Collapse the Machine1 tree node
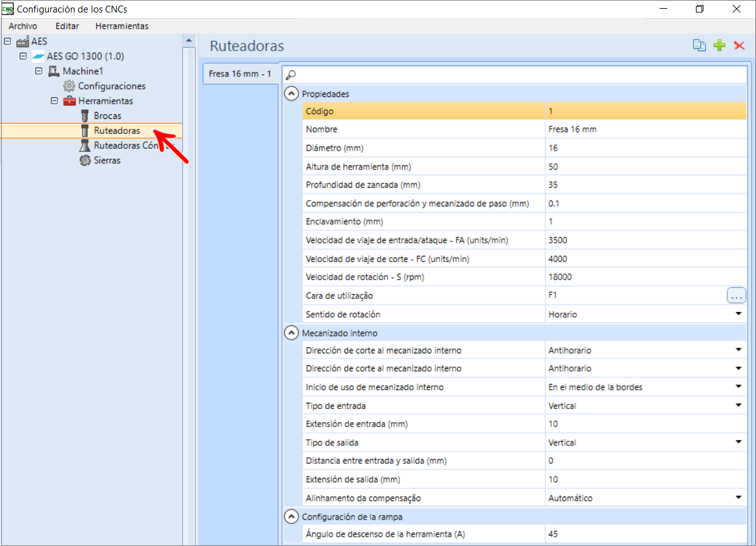This screenshot has height=546, width=756. click(39, 71)
